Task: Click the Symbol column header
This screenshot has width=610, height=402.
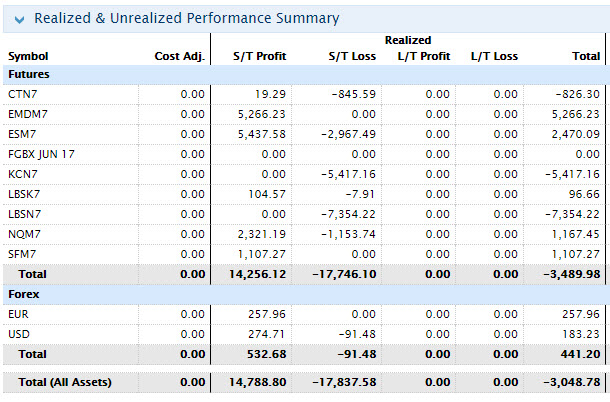Action: 28,56
